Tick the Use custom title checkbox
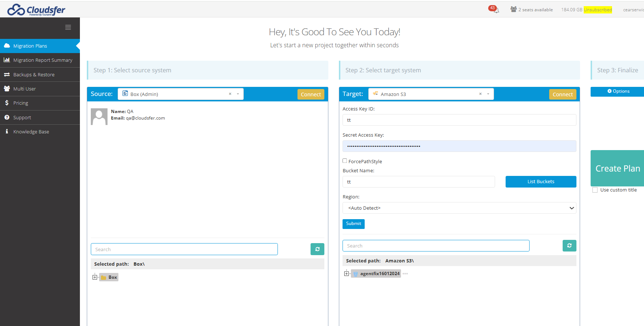Image resolution: width=644 pixels, height=326 pixels. (595, 190)
